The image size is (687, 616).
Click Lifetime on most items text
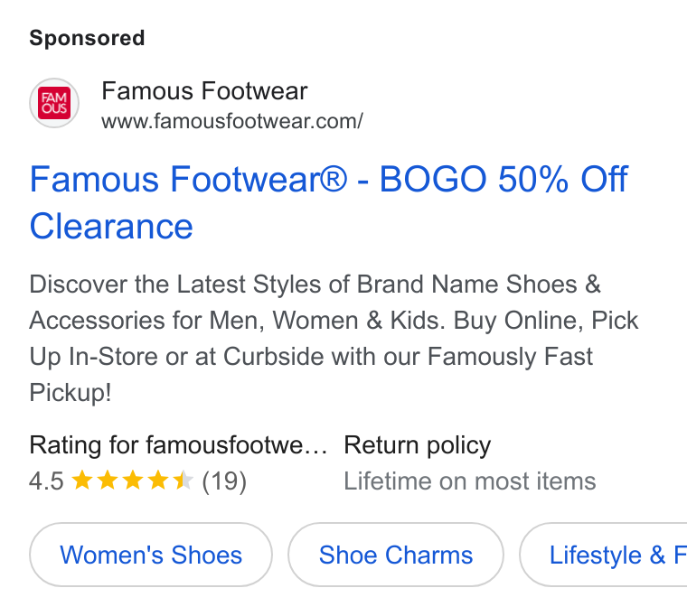(470, 481)
